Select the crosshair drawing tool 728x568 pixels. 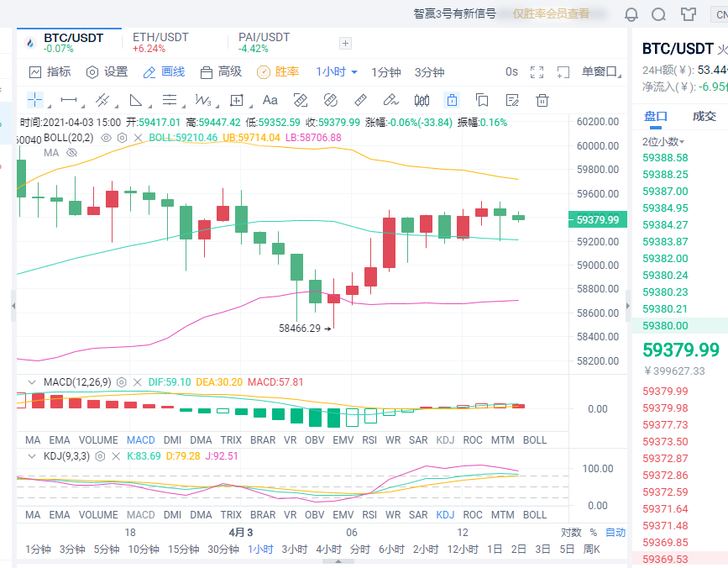click(x=34, y=100)
